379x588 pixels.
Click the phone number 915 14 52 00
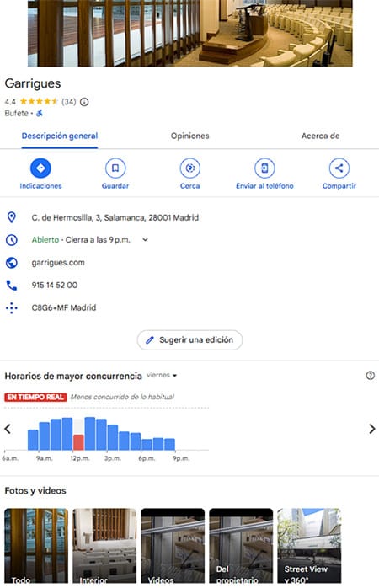pyautogui.click(x=55, y=286)
